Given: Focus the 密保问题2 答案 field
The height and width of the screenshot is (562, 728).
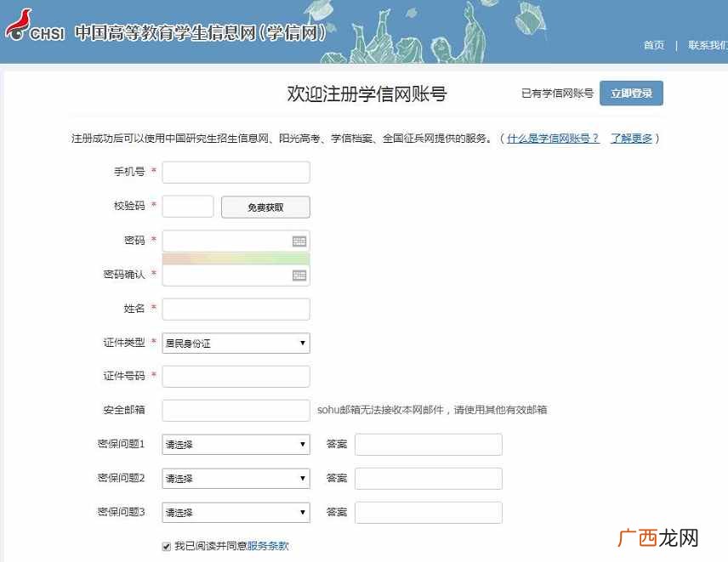Looking at the screenshot, I should coord(428,479).
